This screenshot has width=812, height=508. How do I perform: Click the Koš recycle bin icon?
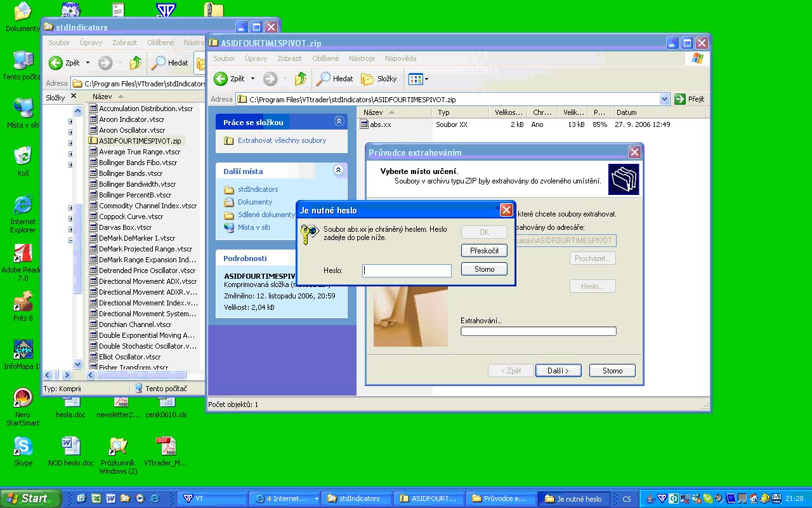click(23, 156)
